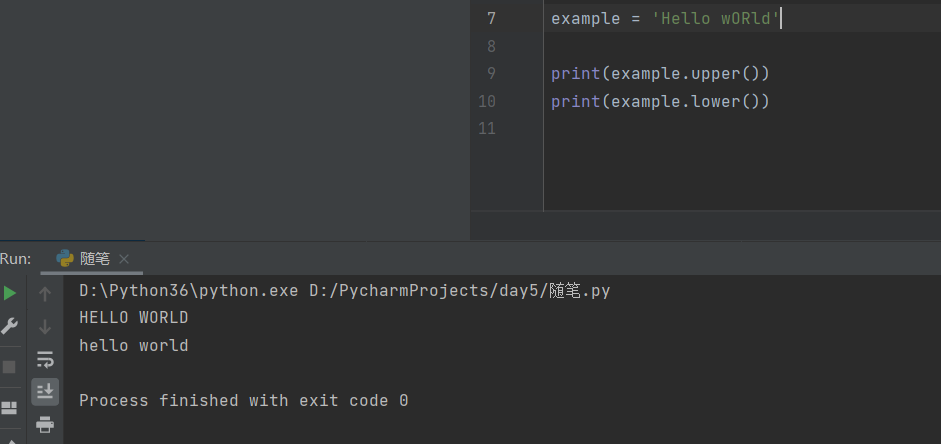
Task: Rerun the script with the green play icon
Action: click(10, 293)
